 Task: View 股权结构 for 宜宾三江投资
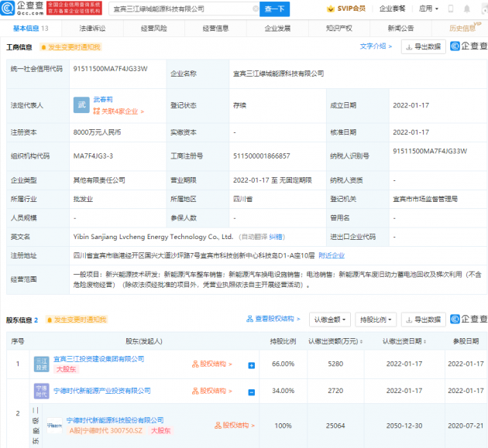[212, 364]
